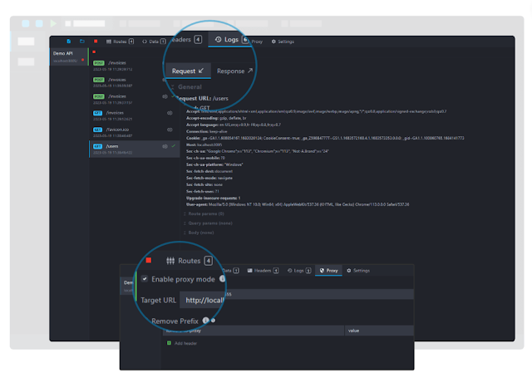Viewport: 532px width, 392px height.
Task: Click the info icon beside Enable proxy mode
Action: click(223, 278)
